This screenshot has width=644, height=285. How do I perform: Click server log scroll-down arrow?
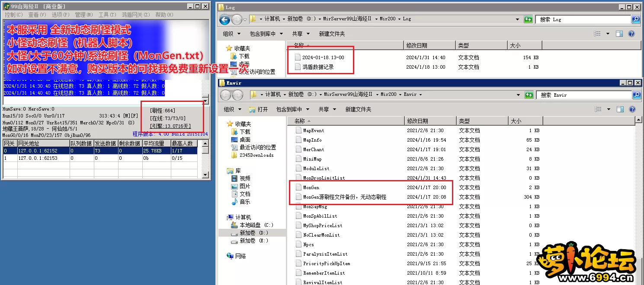205,101
